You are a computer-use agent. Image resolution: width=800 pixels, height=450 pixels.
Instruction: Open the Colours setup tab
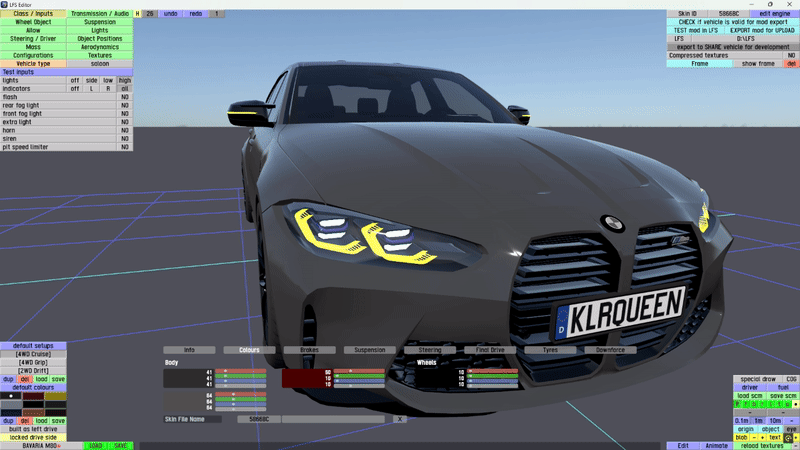click(x=249, y=350)
